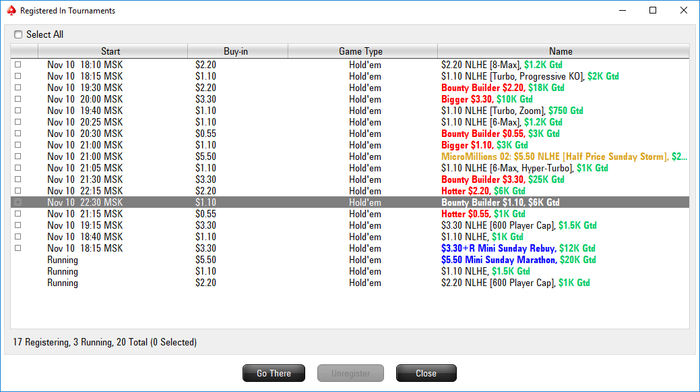The width and height of the screenshot is (700, 392).
Task: Select 'Bounty Builder $0.55, $3K Gtd' name
Action: (x=500, y=133)
